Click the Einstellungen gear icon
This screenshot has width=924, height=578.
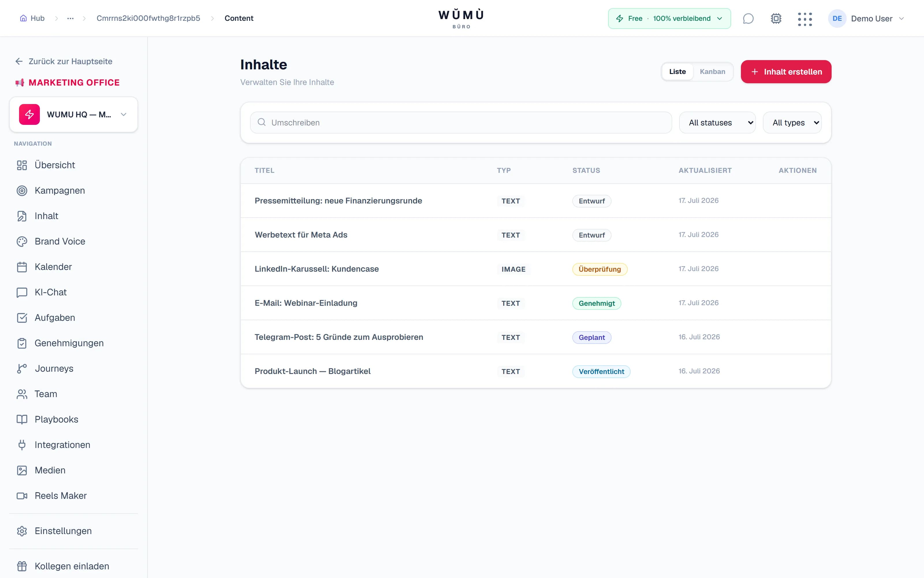tap(22, 531)
